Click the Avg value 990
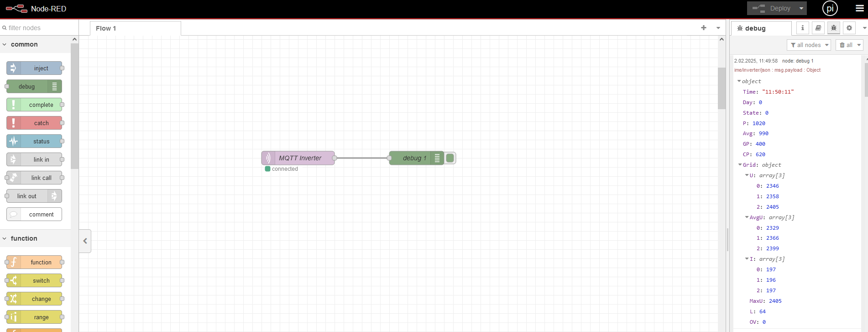This screenshot has height=332, width=868. coord(763,133)
